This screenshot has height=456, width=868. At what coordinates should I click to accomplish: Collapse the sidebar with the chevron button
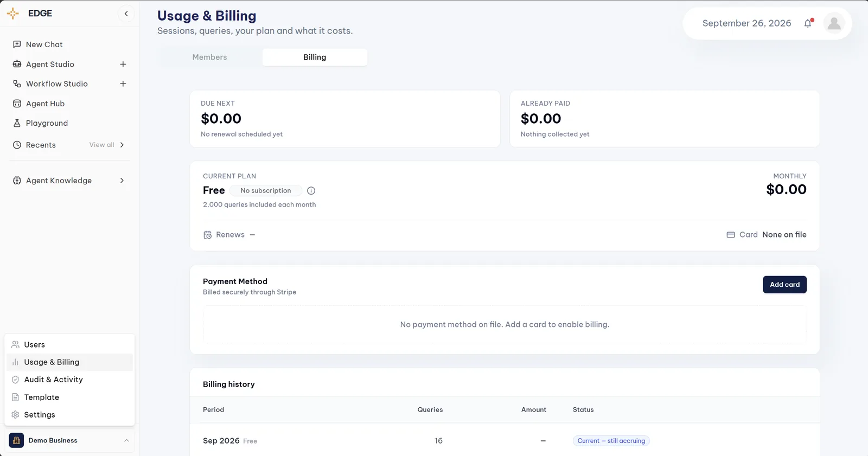click(x=126, y=14)
